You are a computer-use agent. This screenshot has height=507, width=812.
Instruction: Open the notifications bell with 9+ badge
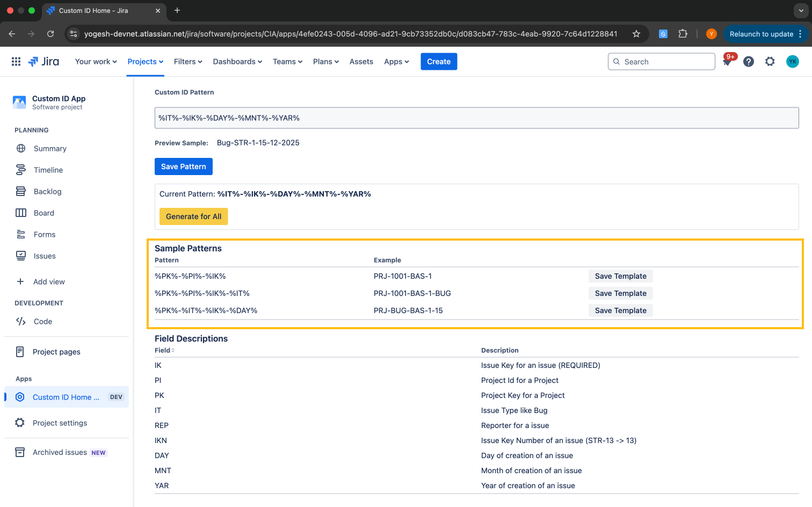(x=727, y=62)
